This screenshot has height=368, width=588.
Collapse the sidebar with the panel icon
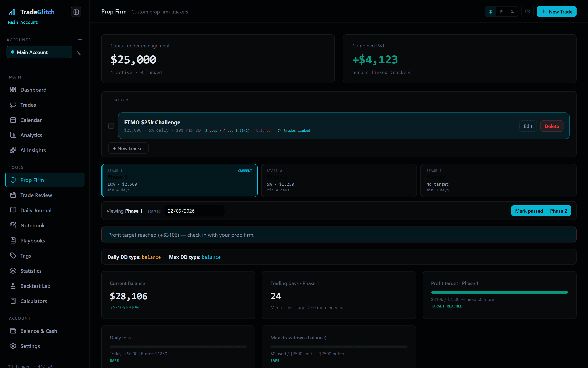[76, 12]
